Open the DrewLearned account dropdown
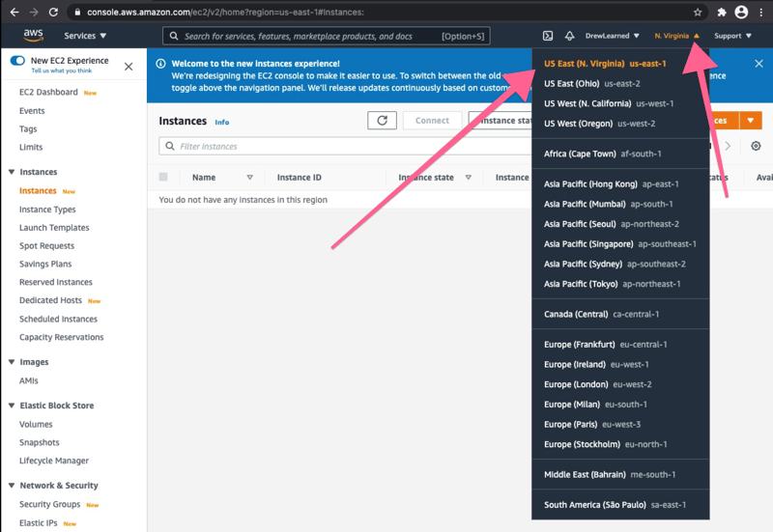 613,36
